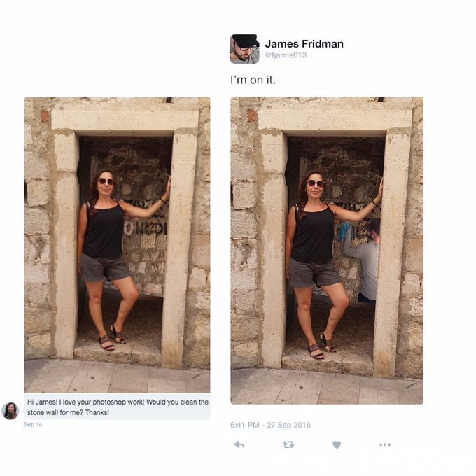
Task: Visit the @fjamie013 handle link
Action: click(x=286, y=55)
